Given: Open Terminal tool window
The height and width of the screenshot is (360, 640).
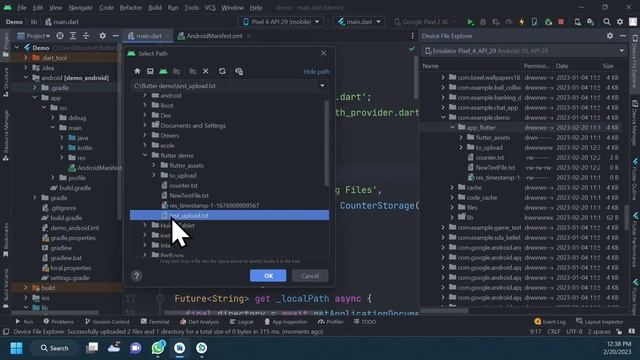Looking at the screenshot, I should 155,322.
